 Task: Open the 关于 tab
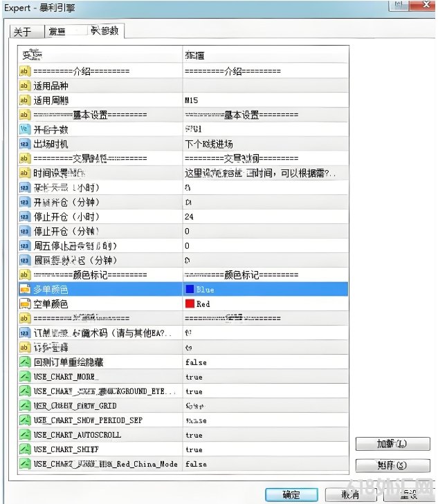tap(27, 32)
